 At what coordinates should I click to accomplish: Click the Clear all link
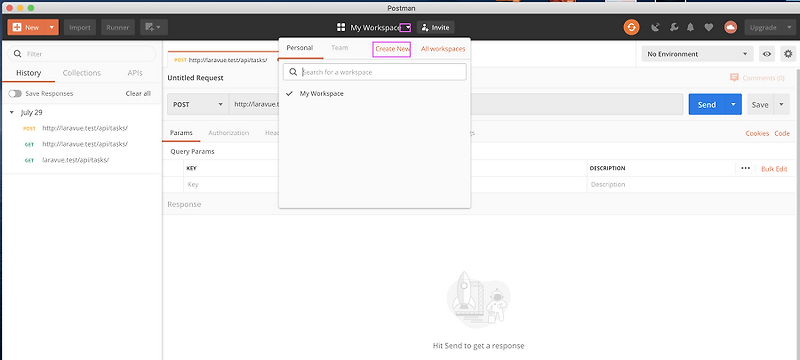138,94
